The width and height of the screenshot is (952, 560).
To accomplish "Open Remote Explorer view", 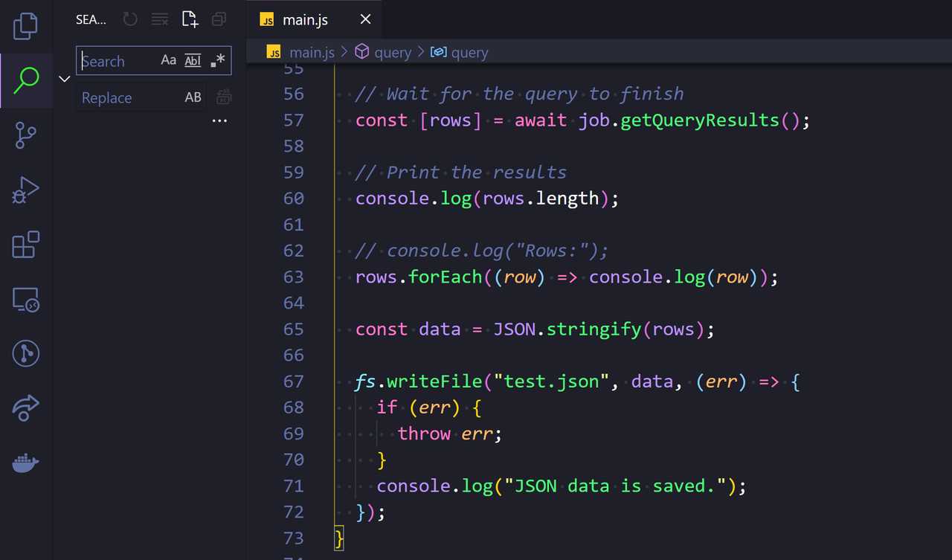I will click(26, 300).
